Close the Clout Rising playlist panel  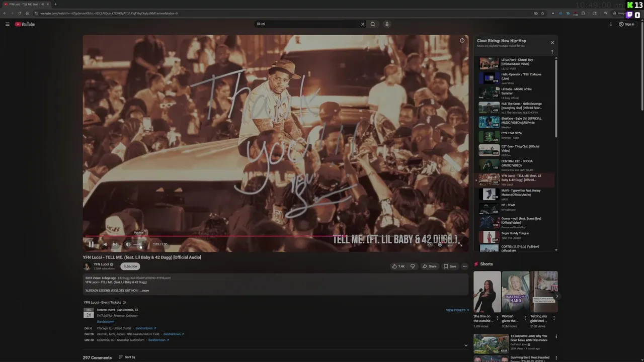tap(552, 43)
